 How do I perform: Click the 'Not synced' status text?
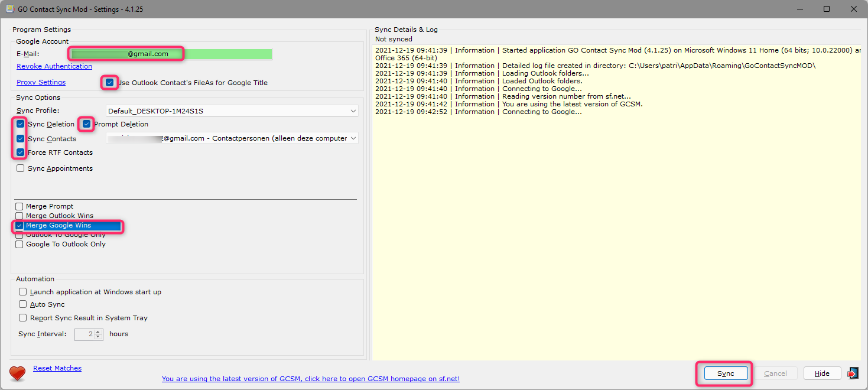point(394,39)
